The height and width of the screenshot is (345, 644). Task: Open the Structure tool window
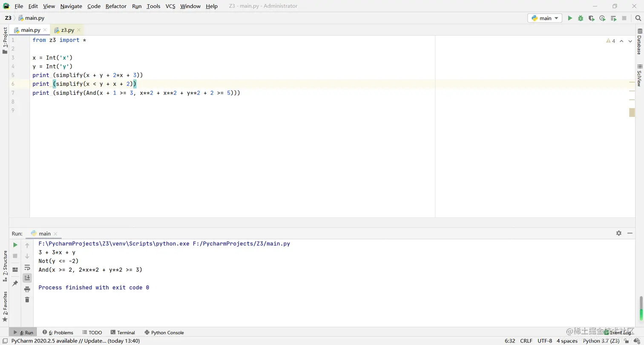5,266
